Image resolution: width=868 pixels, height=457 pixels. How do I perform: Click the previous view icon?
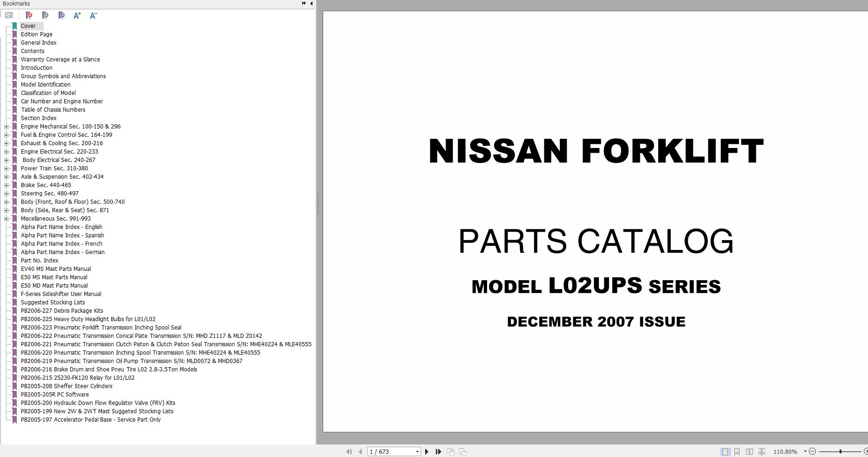click(451, 451)
